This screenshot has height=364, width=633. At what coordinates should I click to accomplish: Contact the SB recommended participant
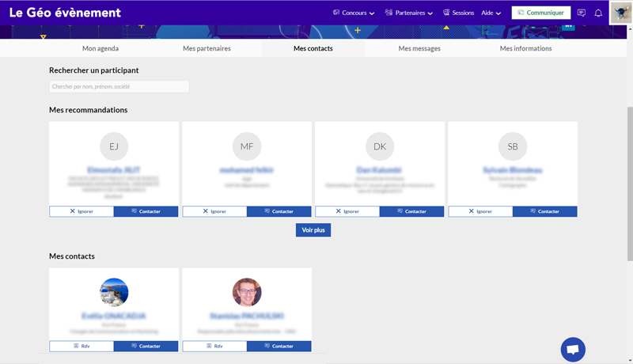coord(544,211)
